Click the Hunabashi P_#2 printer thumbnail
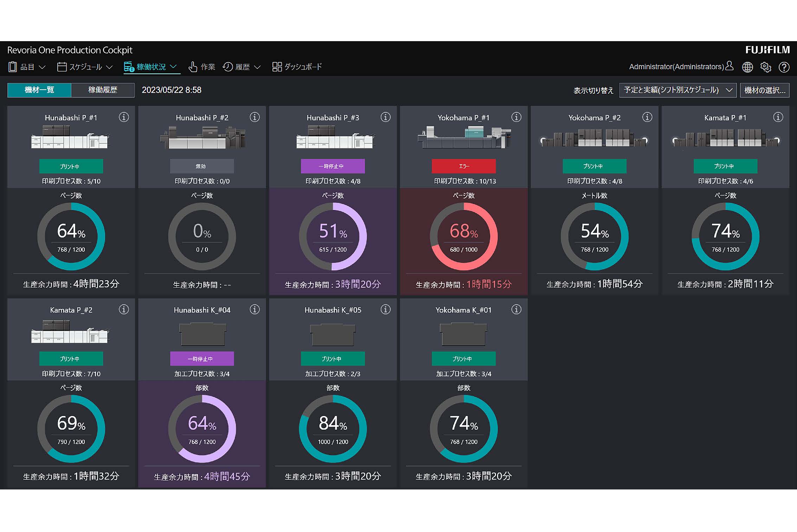The width and height of the screenshot is (797, 532). [x=202, y=138]
